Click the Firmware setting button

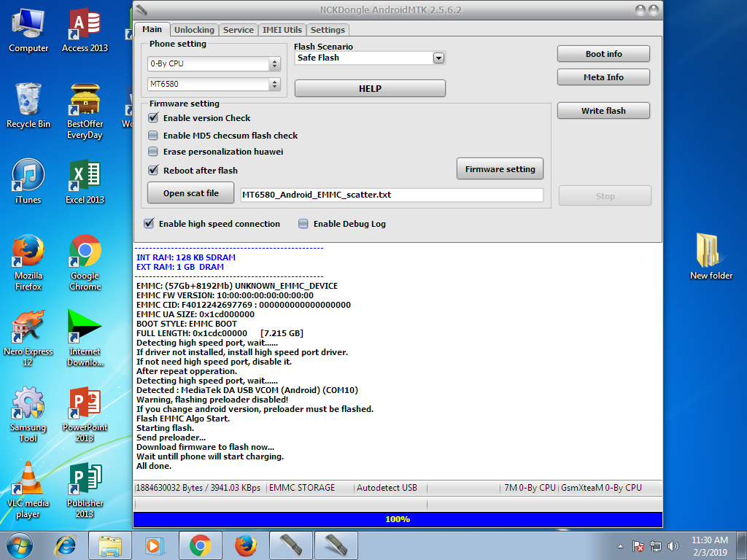(x=500, y=169)
